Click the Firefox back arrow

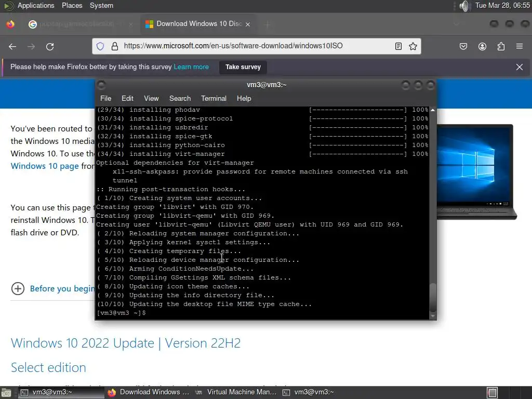pyautogui.click(x=12, y=46)
